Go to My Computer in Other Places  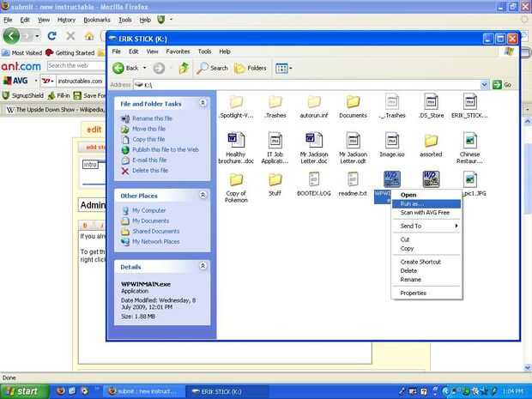148,210
